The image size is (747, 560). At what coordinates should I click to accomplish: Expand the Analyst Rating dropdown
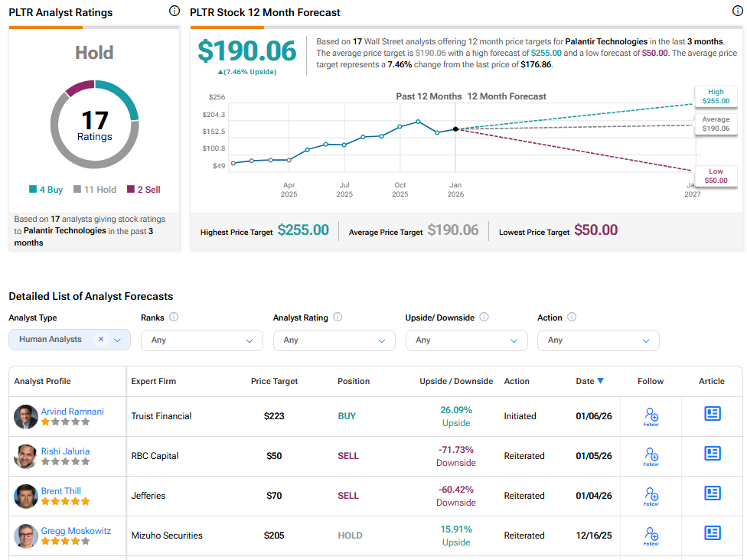point(334,340)
